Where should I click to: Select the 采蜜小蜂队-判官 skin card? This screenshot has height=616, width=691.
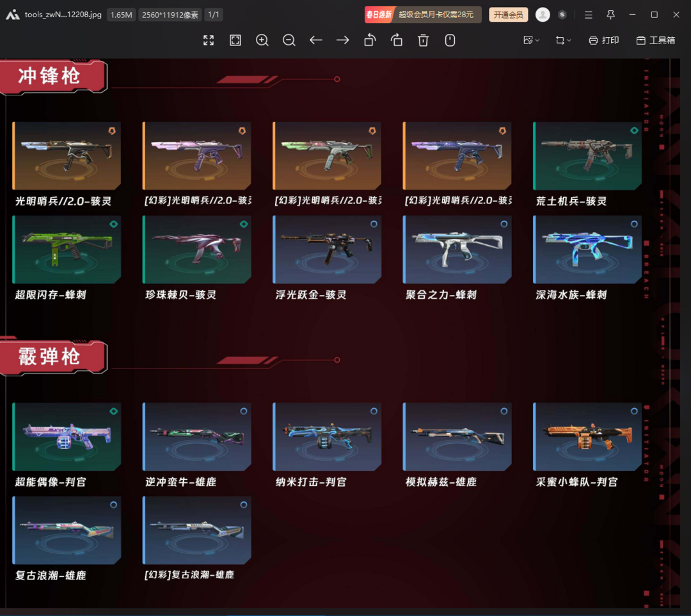pos(587,437)
